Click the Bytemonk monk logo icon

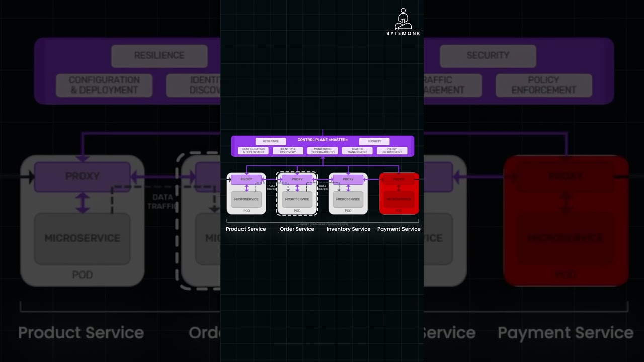[403, 19]
